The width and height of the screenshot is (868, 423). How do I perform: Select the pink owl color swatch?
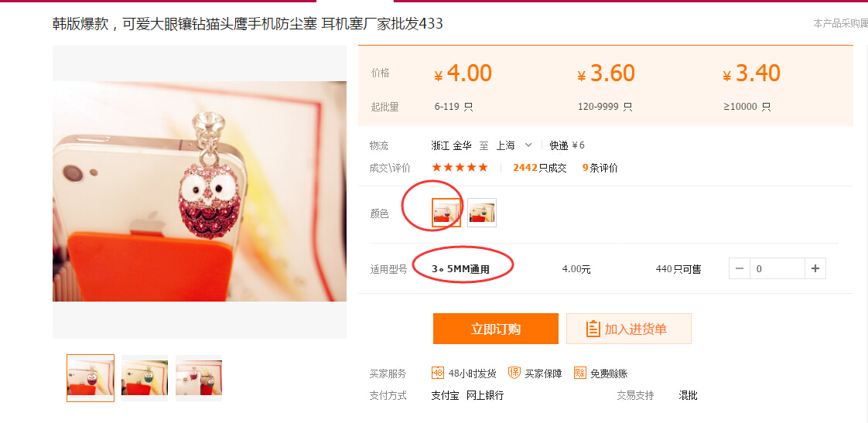(x=446, y=213)
